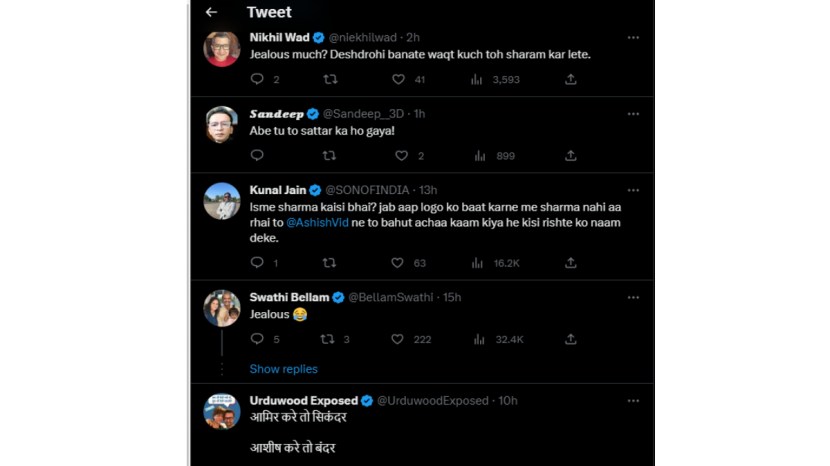This screenshot has width=830, height=466.
Task: Click the back arrow beside Tweet
Action: click(211, 12)
